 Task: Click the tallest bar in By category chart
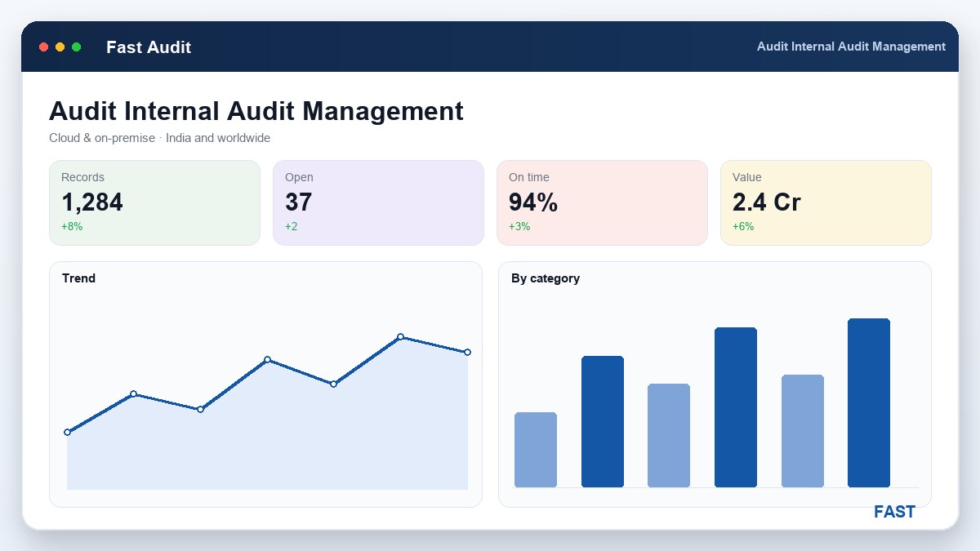click(869, 403)
